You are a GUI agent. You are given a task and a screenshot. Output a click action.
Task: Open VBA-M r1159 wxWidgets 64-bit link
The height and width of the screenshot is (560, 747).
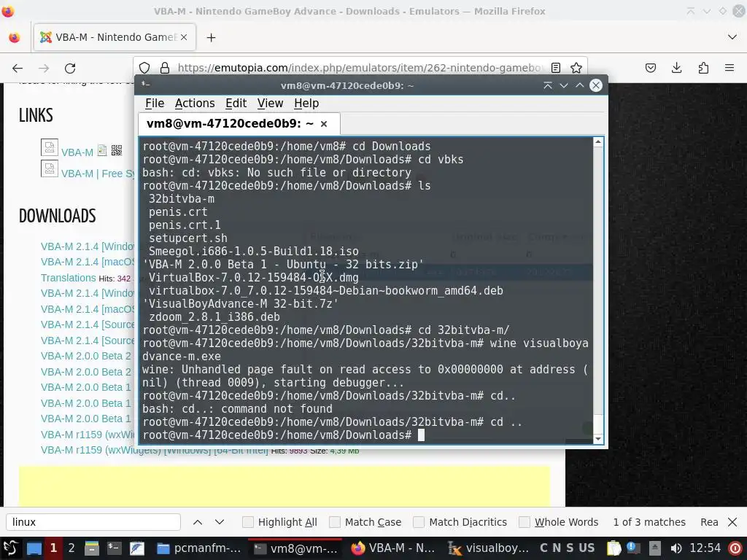(154, 450)
